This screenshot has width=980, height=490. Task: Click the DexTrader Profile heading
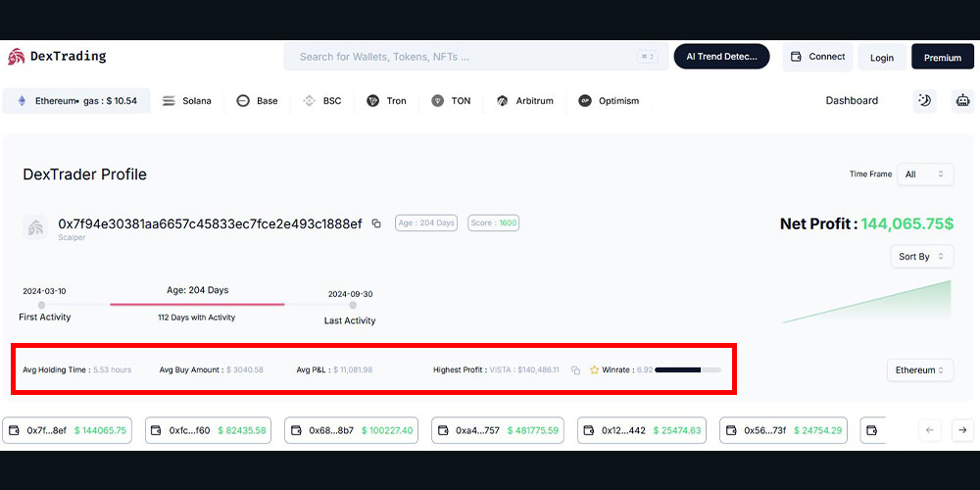click(85, 174)
